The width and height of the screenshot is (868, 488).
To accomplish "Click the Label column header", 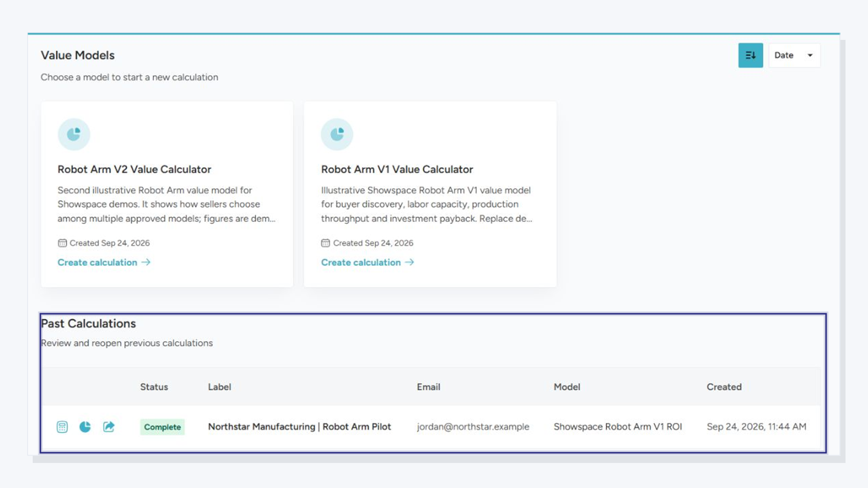I will coord(219,387).
